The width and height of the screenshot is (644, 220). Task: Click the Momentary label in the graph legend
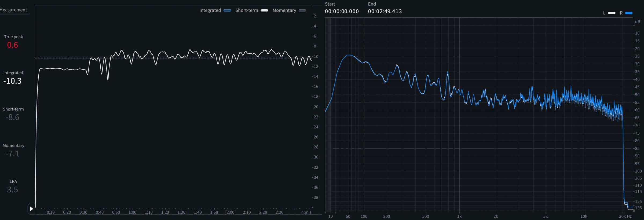click(x=284, y=10)
